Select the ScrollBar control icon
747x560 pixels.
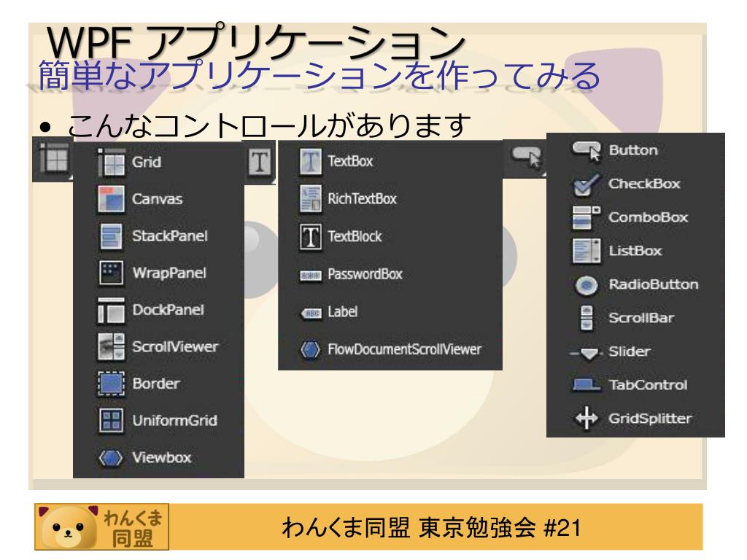point(587,318)
